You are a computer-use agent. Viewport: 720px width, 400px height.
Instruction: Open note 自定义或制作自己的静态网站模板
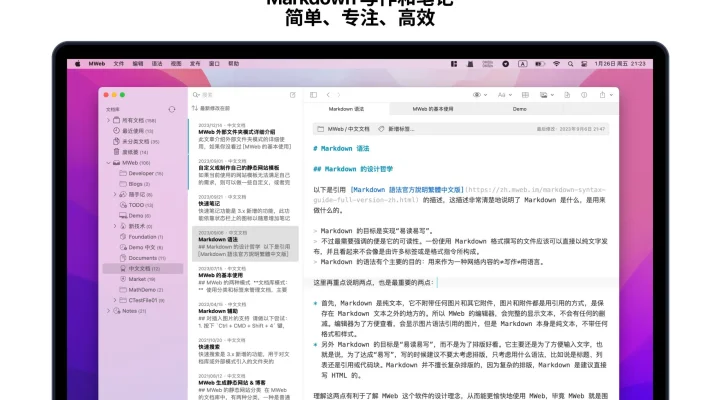pos(244,171)
